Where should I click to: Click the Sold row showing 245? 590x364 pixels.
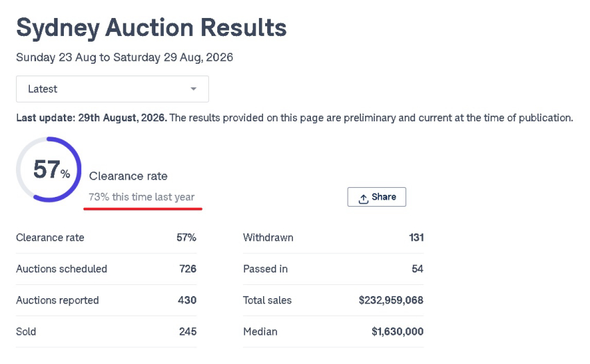[106, 331]
